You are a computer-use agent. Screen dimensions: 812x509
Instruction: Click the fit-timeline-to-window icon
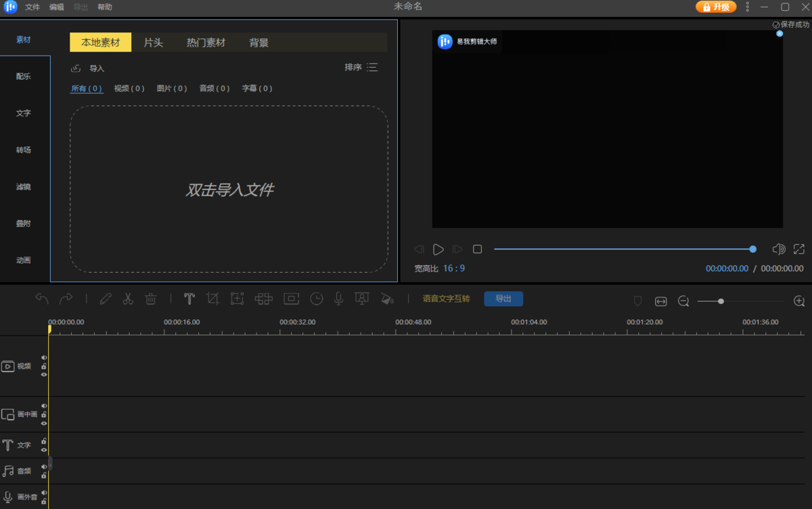tap(661, 301)
